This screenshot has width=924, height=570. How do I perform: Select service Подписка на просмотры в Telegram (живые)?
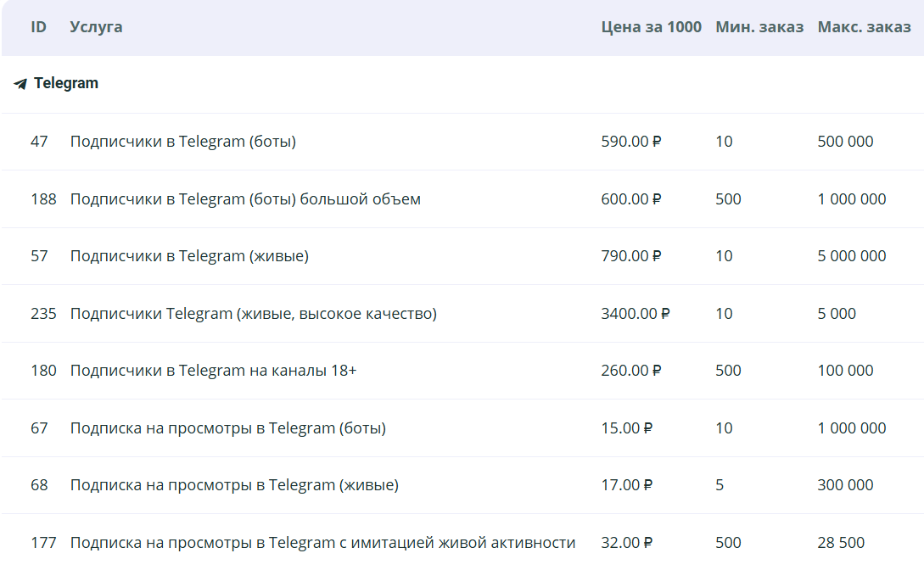pyautogui.click(x=234, y=485)
